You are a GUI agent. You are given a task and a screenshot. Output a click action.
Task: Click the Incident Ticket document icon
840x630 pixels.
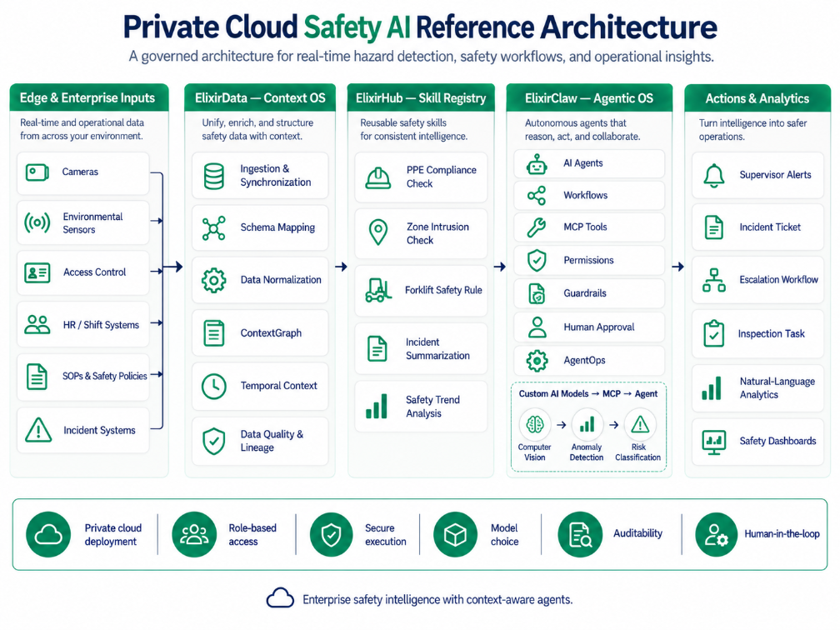click(x=714, y=227)
